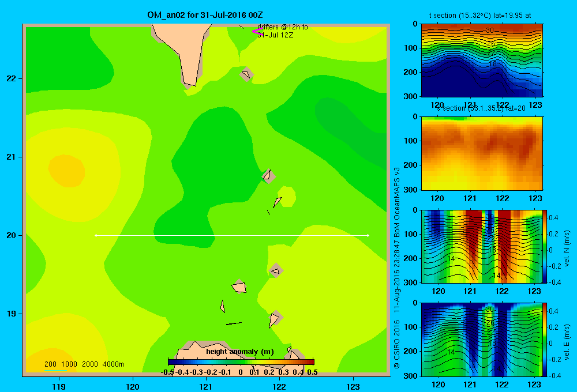Image resolution: width=577 pixels, height=392 pixels.
Task: Click the '30' contour label in temperature section
Action: coord(490,31)
